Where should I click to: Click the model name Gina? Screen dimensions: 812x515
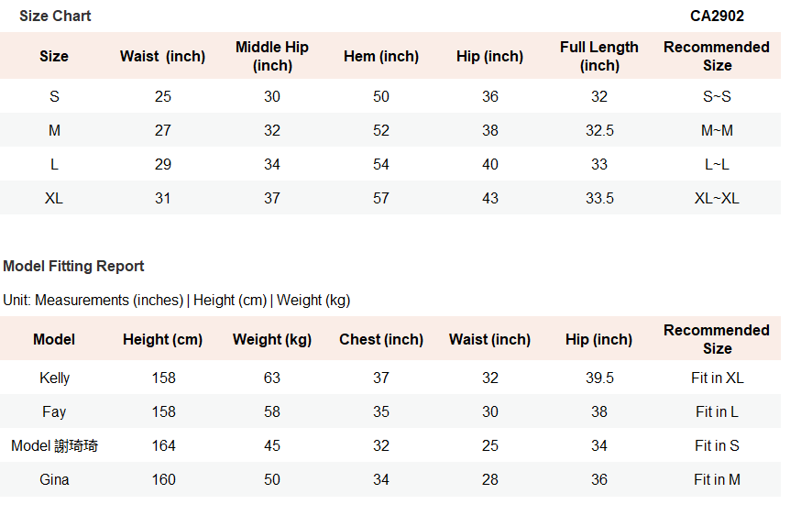click(x=54, y=480)
